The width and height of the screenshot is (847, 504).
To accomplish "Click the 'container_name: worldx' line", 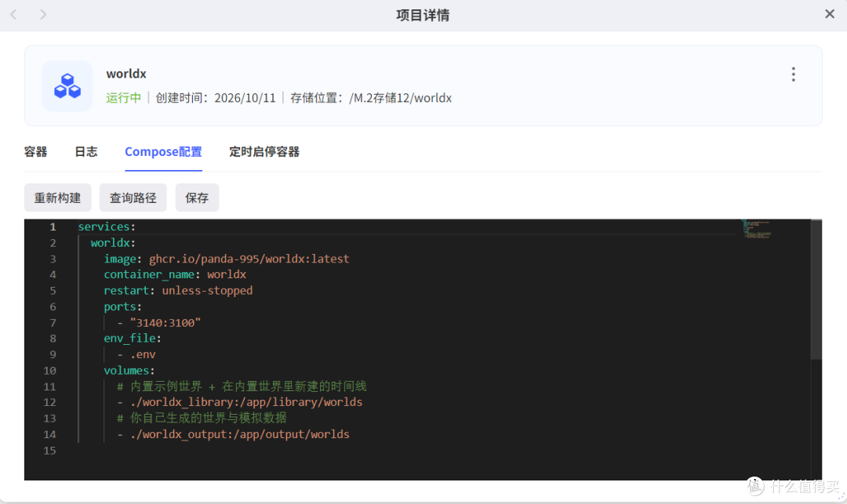I will pos(175,274).
